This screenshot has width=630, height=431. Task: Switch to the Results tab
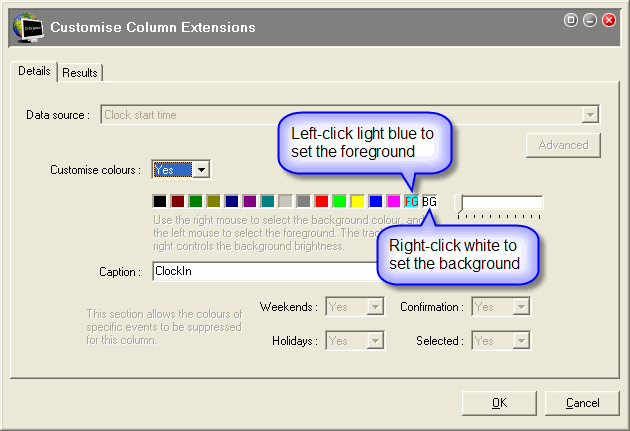(80, 73)
